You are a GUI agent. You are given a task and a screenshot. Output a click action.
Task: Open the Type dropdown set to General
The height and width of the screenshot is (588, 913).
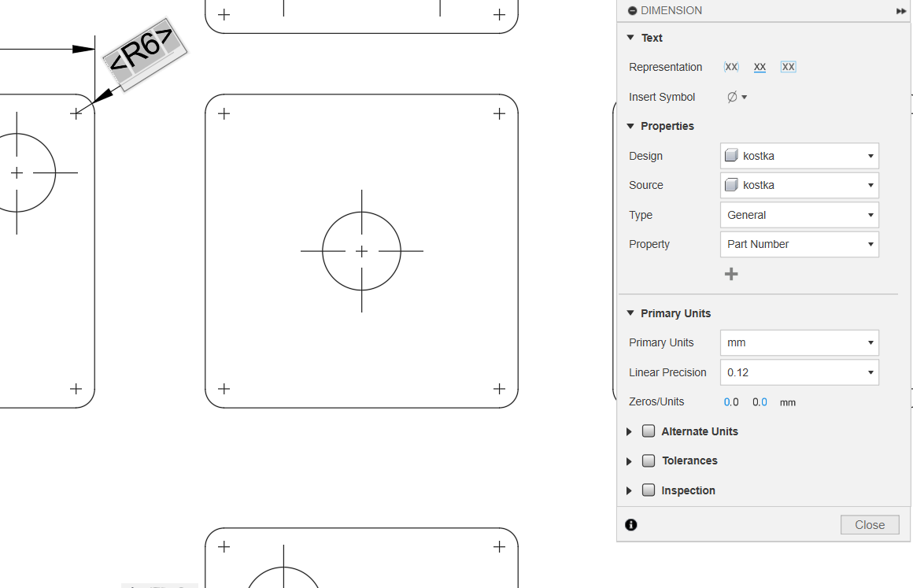tap(799, 215)
